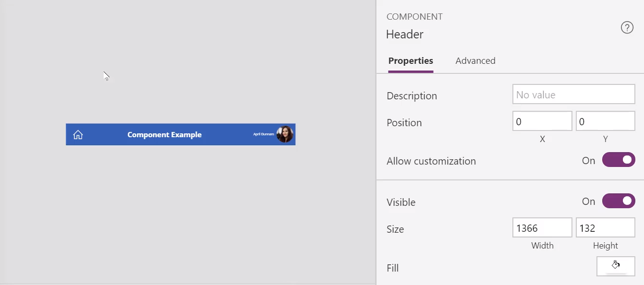Select the Properties tab
This screenshot has height=285, width=644.
pos(411,61)
